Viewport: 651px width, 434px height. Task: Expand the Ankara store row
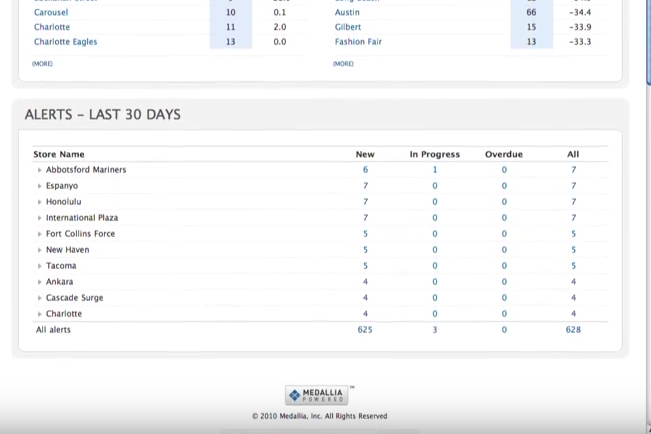[40, 282]
